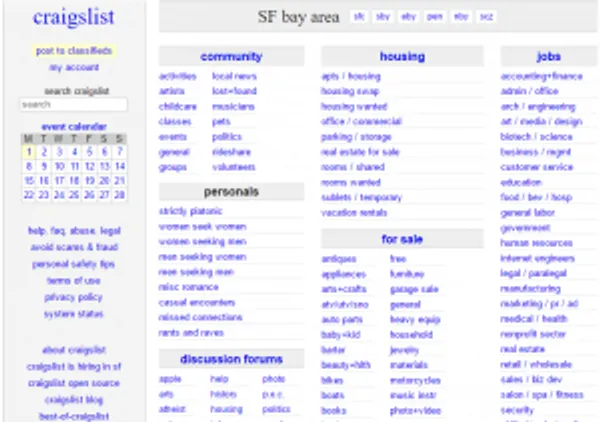
Task: Visit craigslist blog link
Action: click(x=74, y=400)
